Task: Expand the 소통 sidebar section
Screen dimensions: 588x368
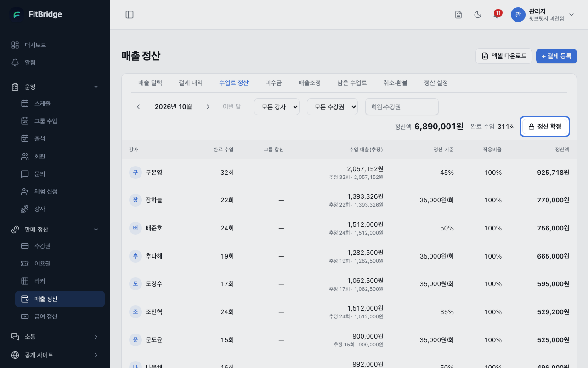Action: [x=55, y=337]
